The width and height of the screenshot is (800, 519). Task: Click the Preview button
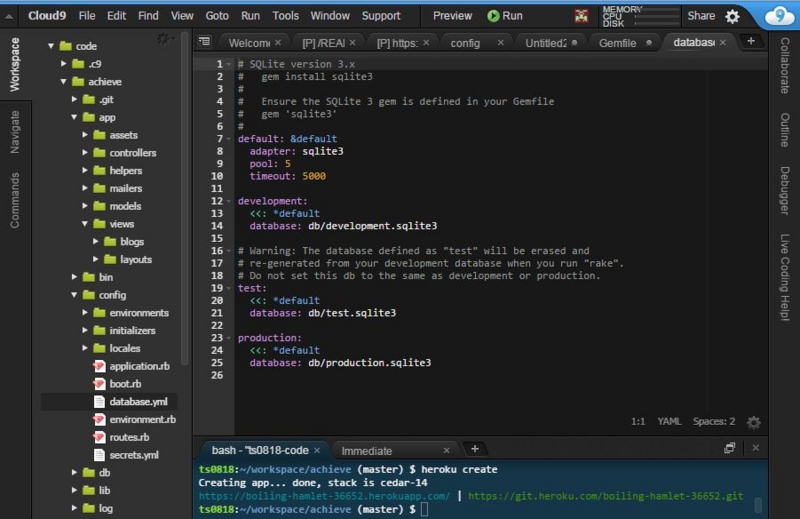coord(452,16)
